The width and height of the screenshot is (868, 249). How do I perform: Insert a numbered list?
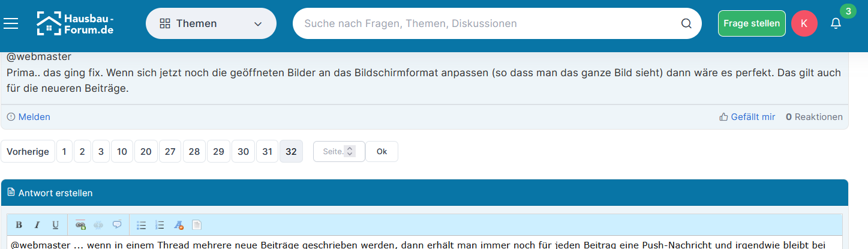click(160, 225)
